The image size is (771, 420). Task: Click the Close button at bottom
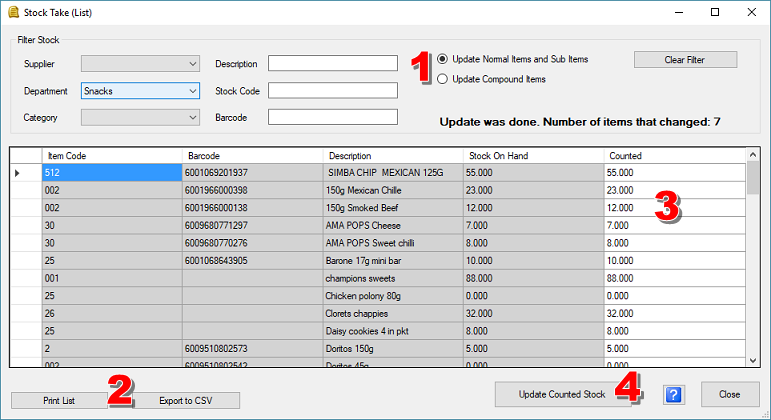730,395
